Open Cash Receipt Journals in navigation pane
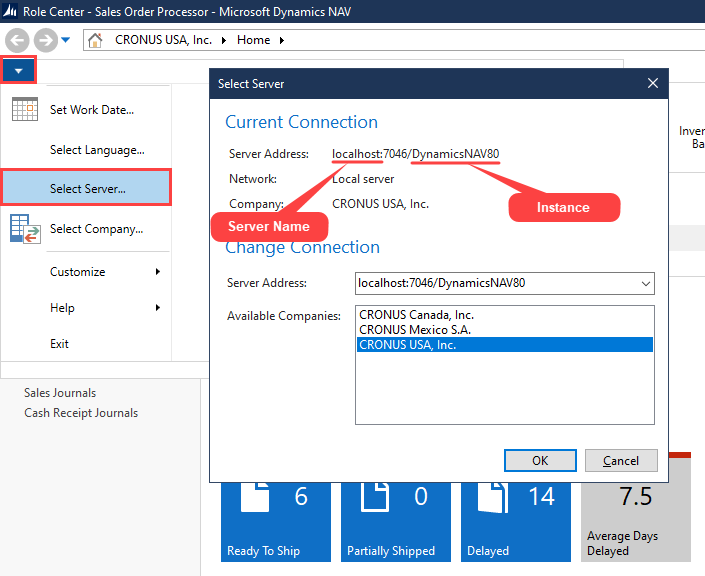The image size is (705, 576). click(81, 413)
